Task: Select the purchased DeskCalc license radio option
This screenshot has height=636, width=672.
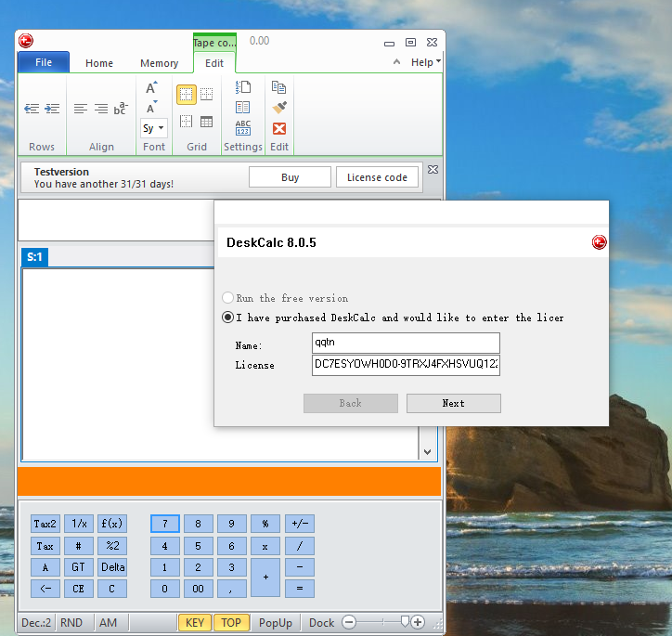Action: coord(228,318)
